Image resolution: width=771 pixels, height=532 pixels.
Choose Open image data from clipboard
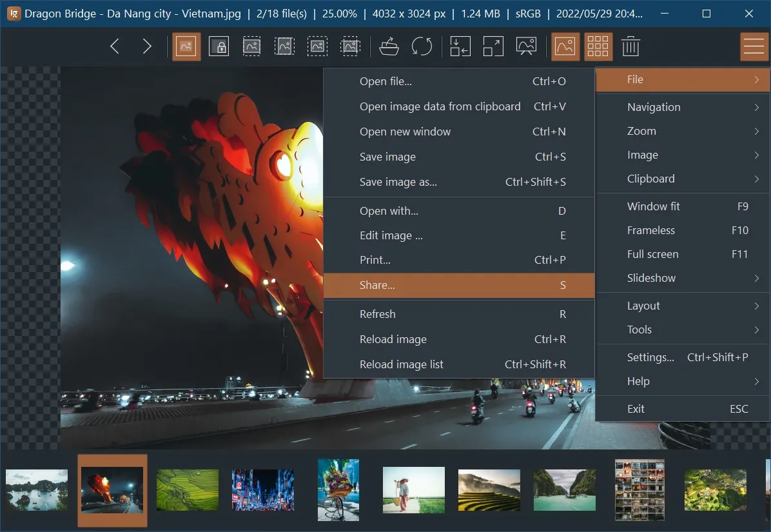(459, 106)
